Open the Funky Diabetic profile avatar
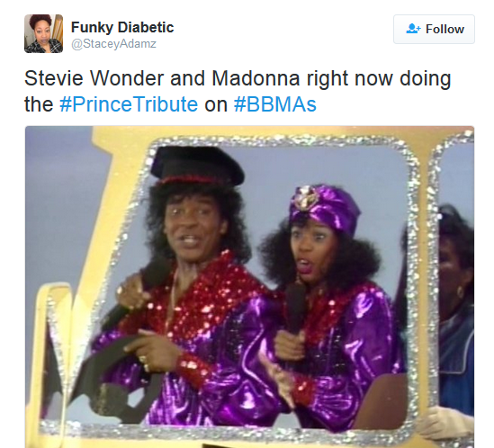The width and height of the screenshot is (494, 448). tap(43, 33)
